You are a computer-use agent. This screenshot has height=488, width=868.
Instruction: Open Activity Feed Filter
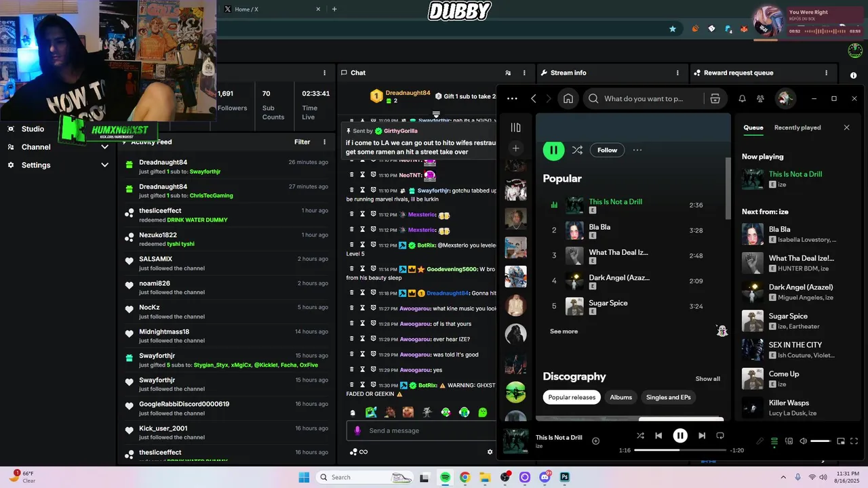coord(302,142)
